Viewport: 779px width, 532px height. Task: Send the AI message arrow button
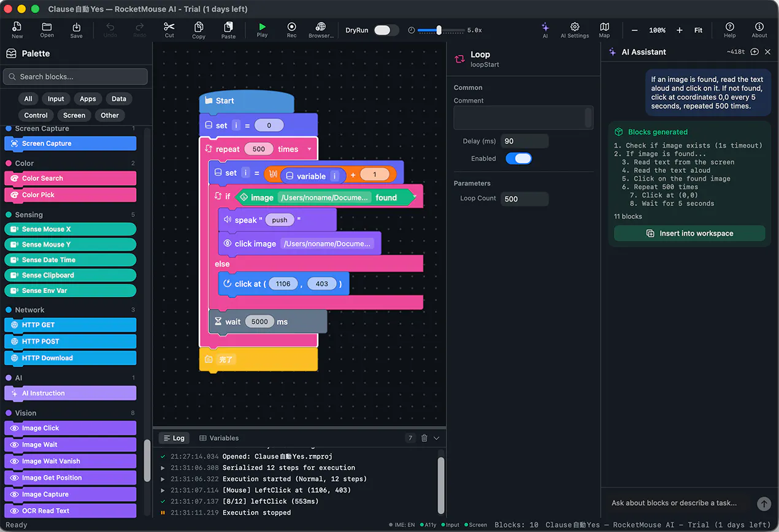[764, 504]
